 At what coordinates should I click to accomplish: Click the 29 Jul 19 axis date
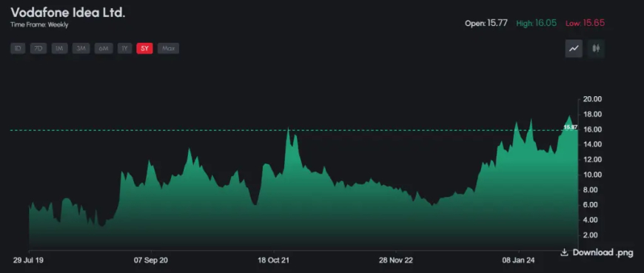[29, 260]
